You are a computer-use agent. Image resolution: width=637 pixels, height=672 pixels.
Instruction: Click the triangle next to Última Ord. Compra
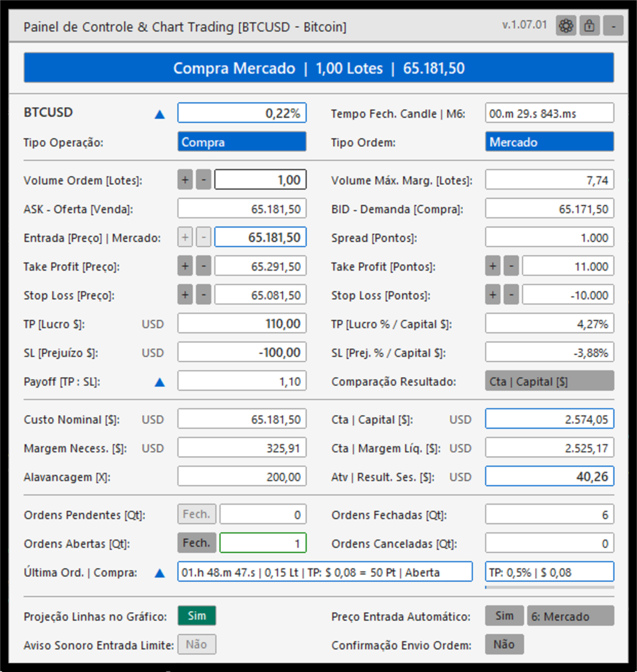click(159, 572)
